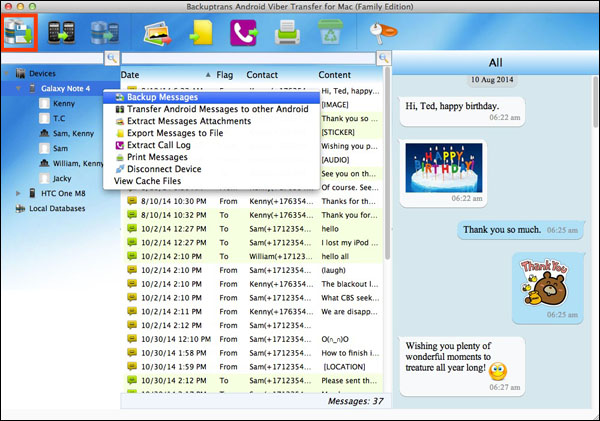Collapse the Devices tree node
The height and width of the screenshot is (421, 600).
click(x=7, y=73)
